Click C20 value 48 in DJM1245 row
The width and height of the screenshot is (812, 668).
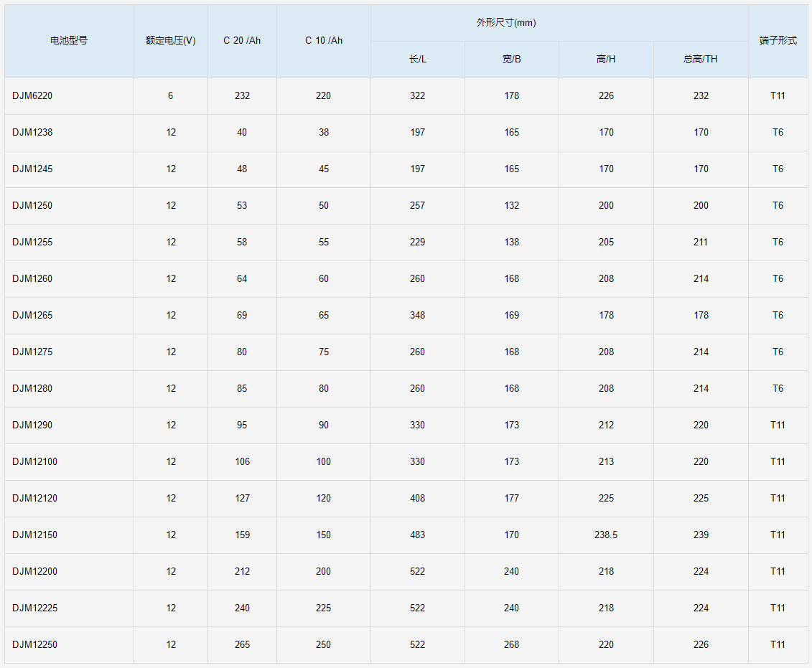coord(242,169)
